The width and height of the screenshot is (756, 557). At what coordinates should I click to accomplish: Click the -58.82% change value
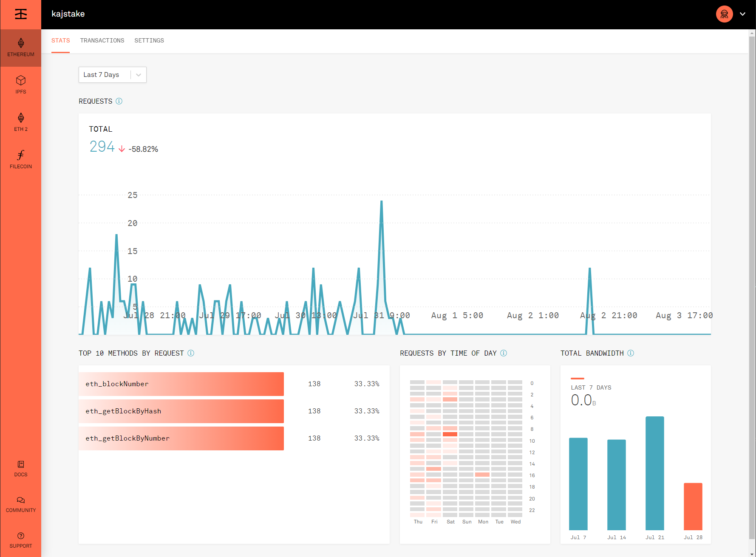pos(143,149)
